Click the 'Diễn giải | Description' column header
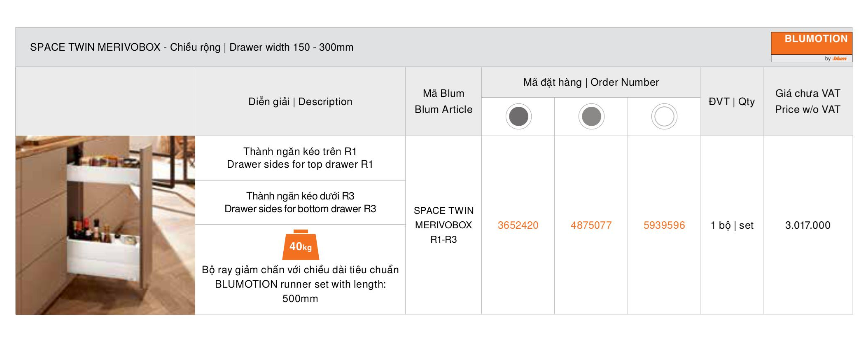The width and height of the screenshot is (868, 347). click(300, 101)
